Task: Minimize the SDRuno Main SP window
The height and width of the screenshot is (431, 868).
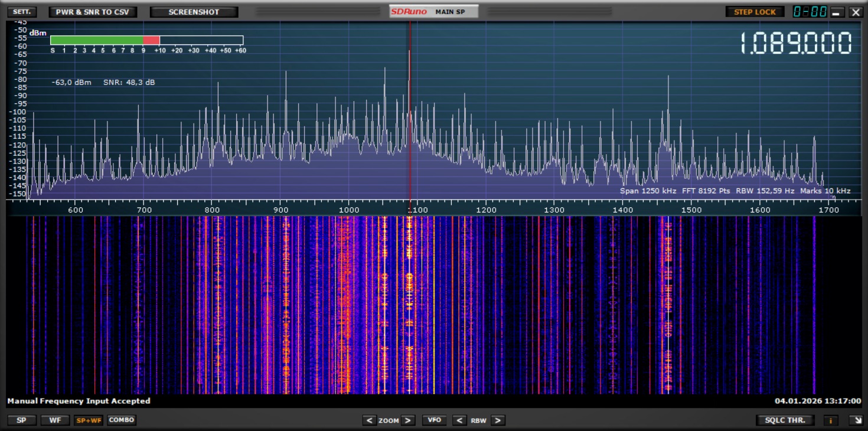Action: [x=837, y=12]
